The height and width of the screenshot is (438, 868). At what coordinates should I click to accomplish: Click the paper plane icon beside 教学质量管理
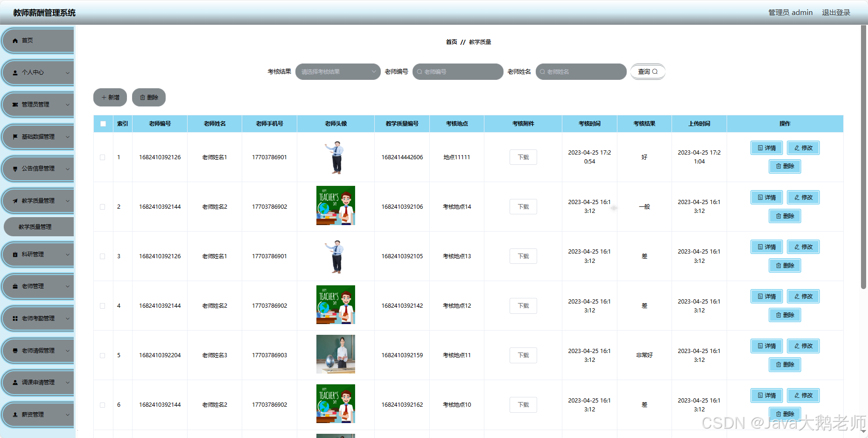point(15,201)
